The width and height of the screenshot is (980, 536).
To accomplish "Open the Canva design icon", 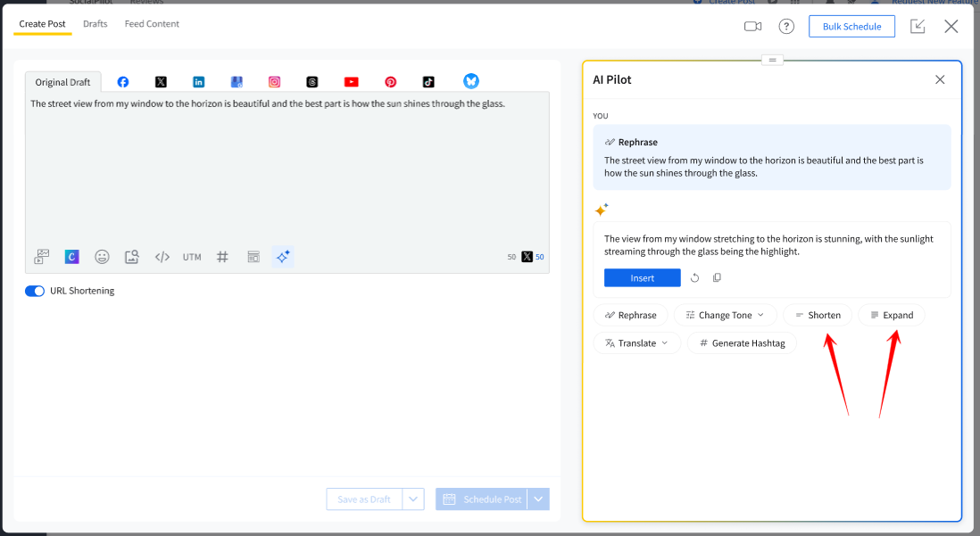I will pyautogui.click(x=72, y=257).
